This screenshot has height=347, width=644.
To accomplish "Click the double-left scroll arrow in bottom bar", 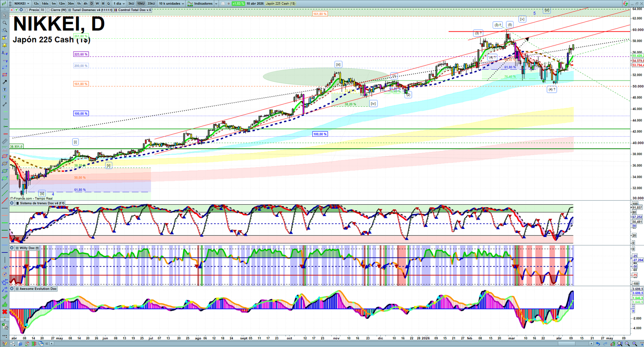I will [47, 344].
